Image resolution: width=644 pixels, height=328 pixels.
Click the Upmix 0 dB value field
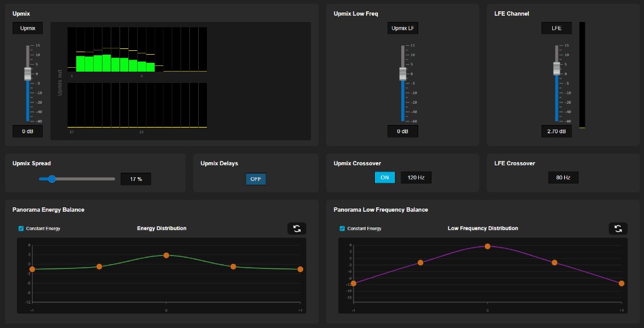click(x=28, y=131)
